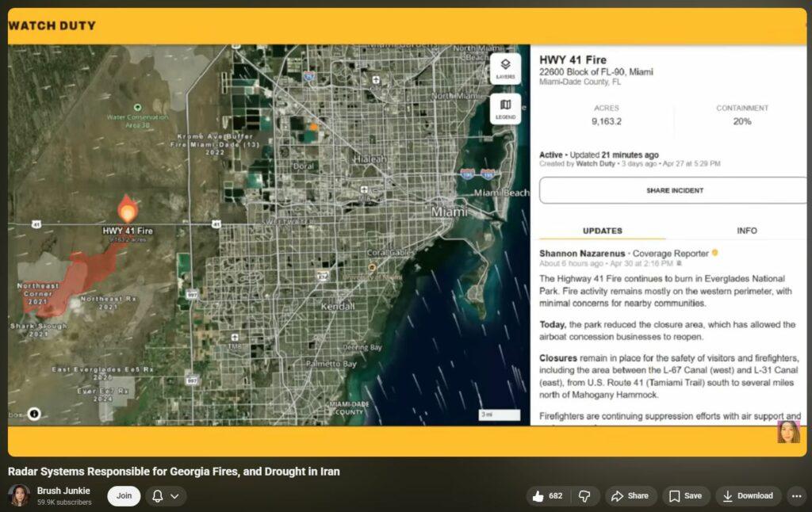Open the map Layers button
Image resolution: width=812 pixels, height=512 pixels.
tap(505, 68)
